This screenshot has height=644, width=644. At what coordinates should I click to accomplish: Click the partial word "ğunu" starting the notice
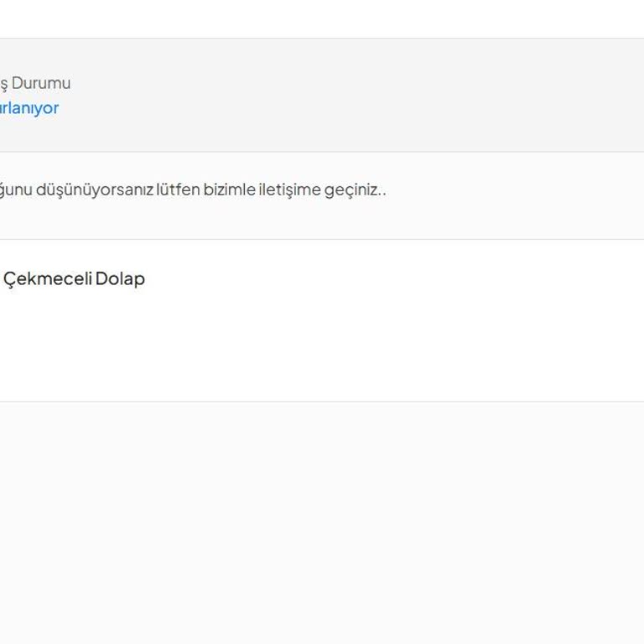15,190
